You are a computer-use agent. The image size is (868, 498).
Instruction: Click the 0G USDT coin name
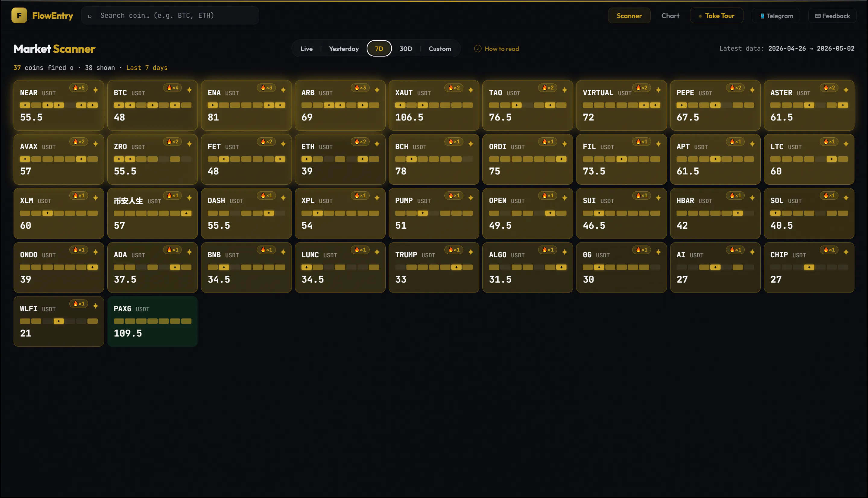click(596, 255)
